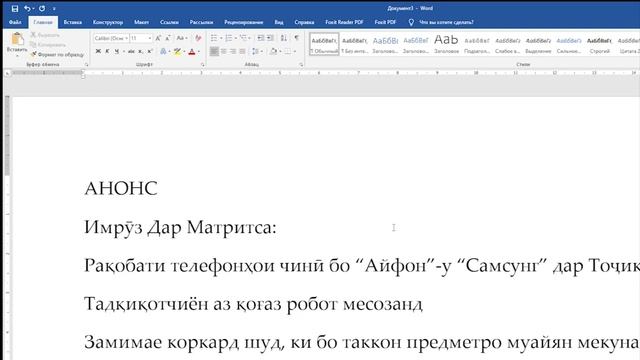Click the Вставить paste icon
Viewport: 640px width, 360px height.
point(17,39)
